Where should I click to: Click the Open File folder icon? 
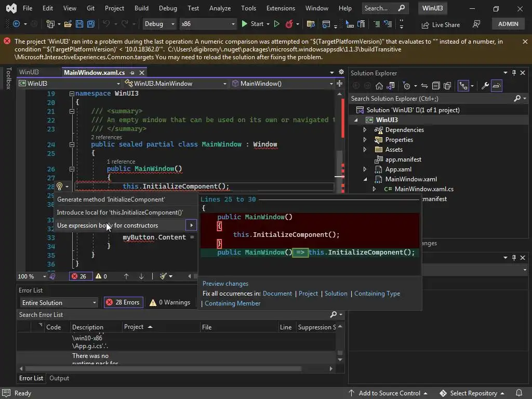pos(68,24)
